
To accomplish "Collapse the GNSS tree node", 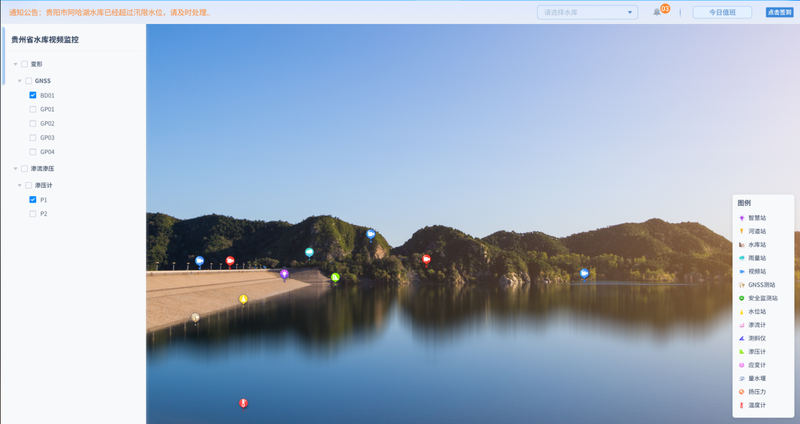I will [x=19, y=81].
